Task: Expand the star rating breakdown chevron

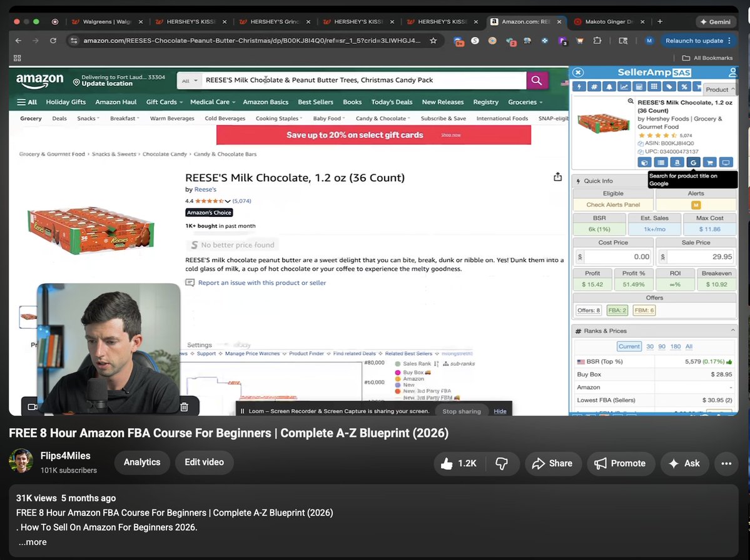Action: pyautogui.click(x=228, y=201)
